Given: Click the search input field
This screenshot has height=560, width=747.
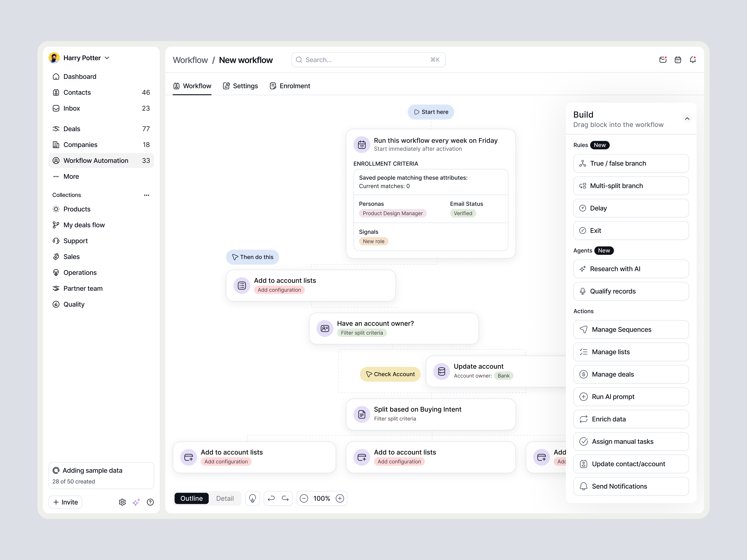Looking at the screenshot, I should pyautogui.click(x=368, y=60).
